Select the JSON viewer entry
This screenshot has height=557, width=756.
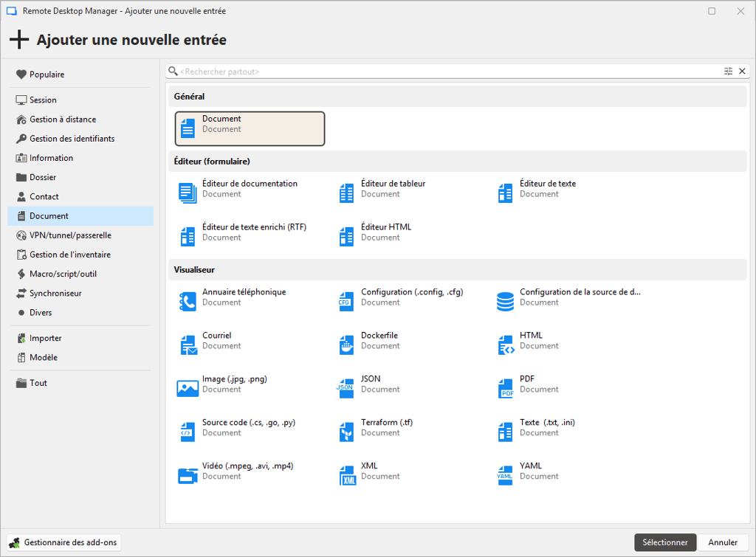pyautogui.click(x=380, y=384)
